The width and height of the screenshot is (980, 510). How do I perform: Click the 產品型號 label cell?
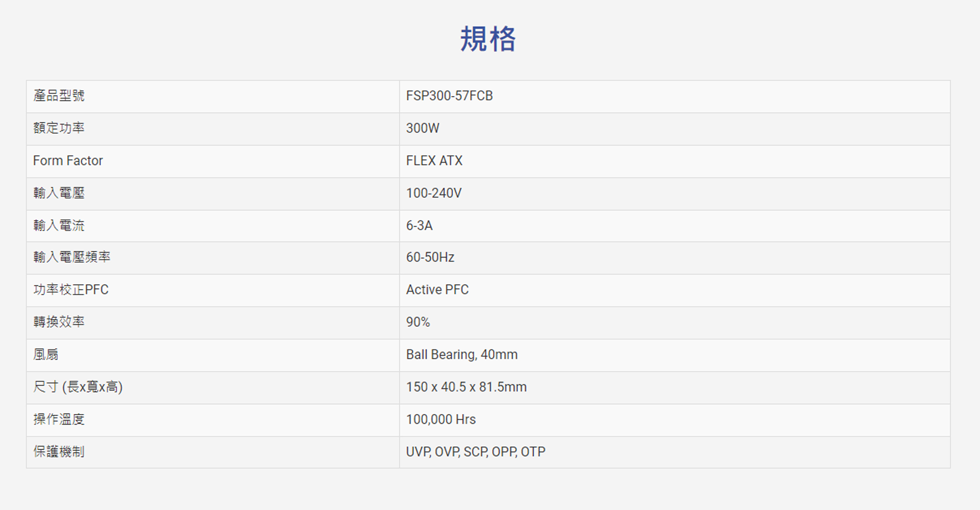tap(59, 96)
